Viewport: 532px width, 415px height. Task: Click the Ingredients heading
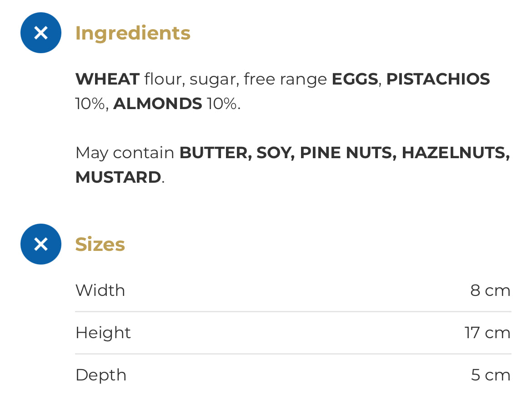coord(133,34)
